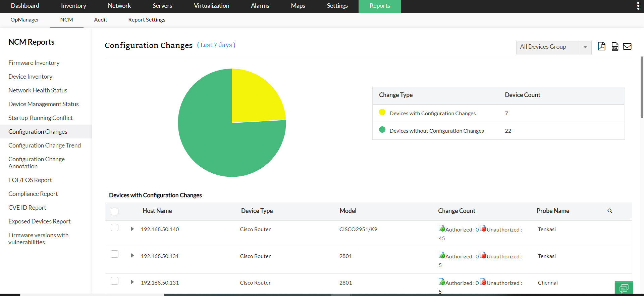The image size is (644, 296).
Task: Select Configuration Changes in sidebar
Action: pyautogui.click(x=46, y=132)
